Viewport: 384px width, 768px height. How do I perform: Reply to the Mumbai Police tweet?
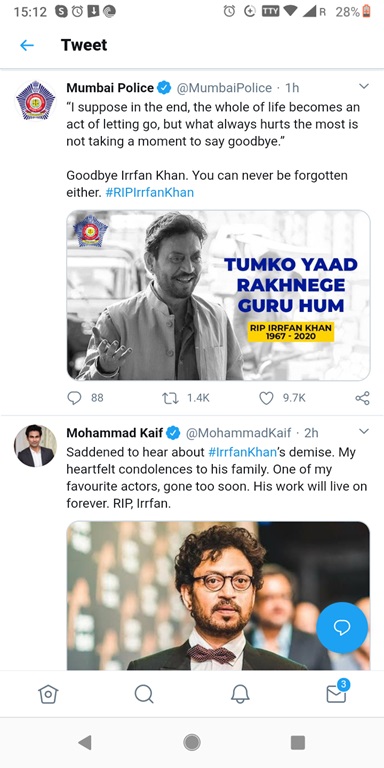(x=74, y=398)
